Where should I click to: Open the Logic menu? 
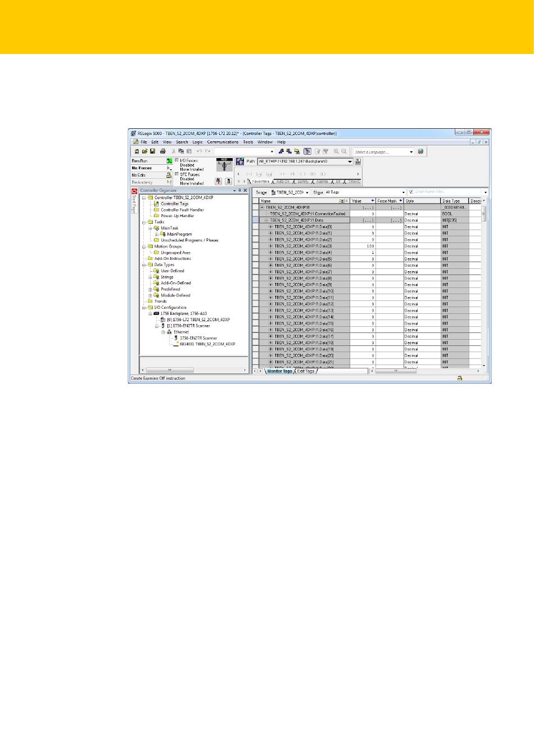tap(197, 142)
